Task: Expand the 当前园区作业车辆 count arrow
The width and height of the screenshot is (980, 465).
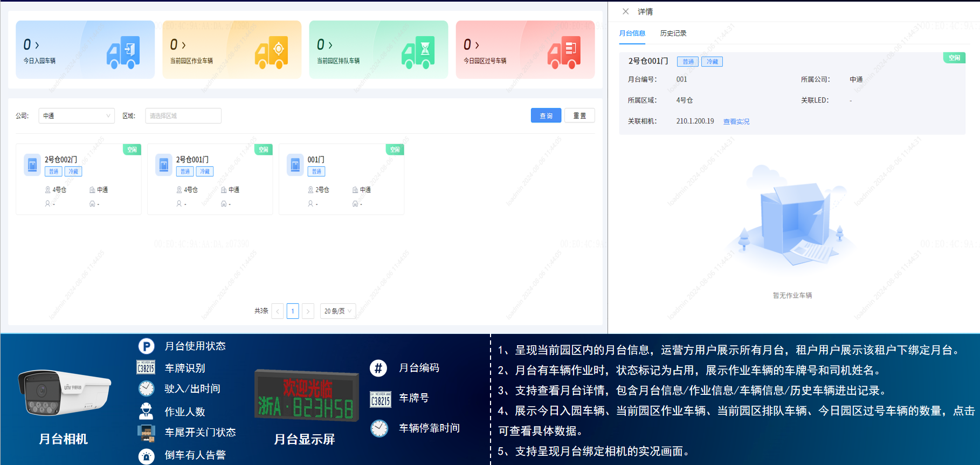Action: coord(184,45)
